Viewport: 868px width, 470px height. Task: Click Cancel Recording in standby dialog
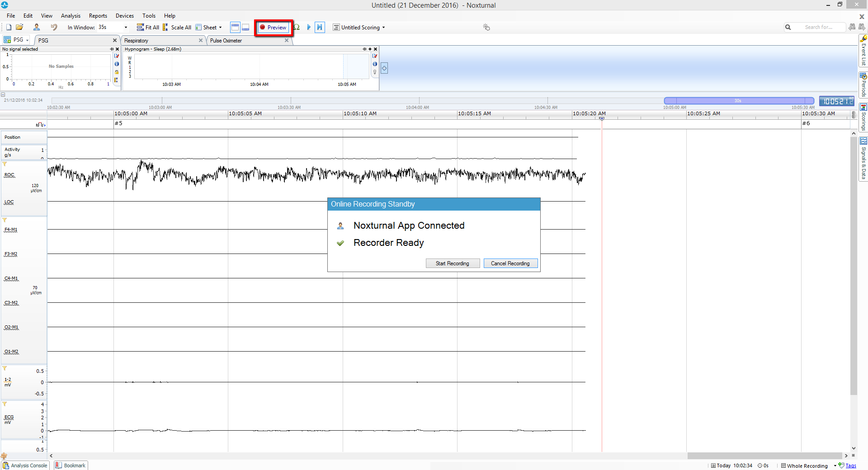(x=510, y=263)
